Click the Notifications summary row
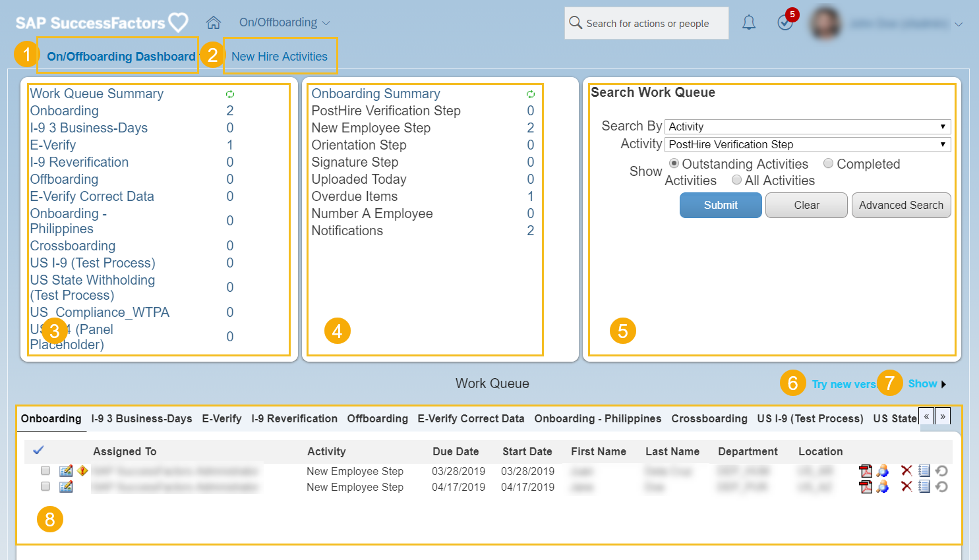 (423, 231)
